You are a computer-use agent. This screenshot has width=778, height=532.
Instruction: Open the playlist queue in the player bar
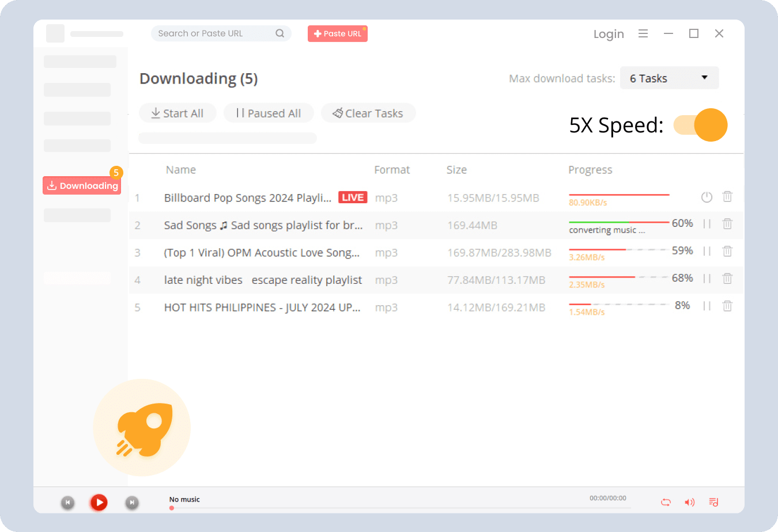click(x=713, y=502)
